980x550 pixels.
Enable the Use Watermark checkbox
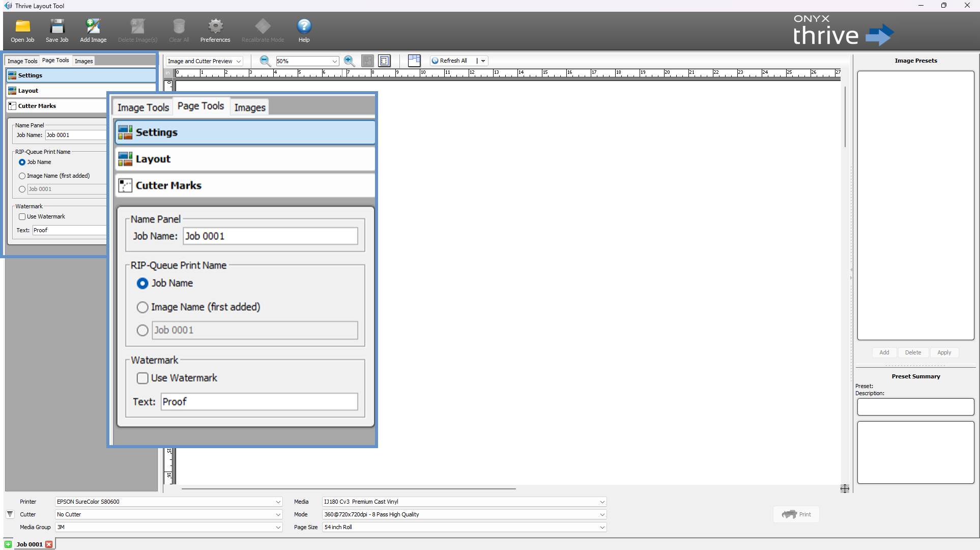click(142, 378)
